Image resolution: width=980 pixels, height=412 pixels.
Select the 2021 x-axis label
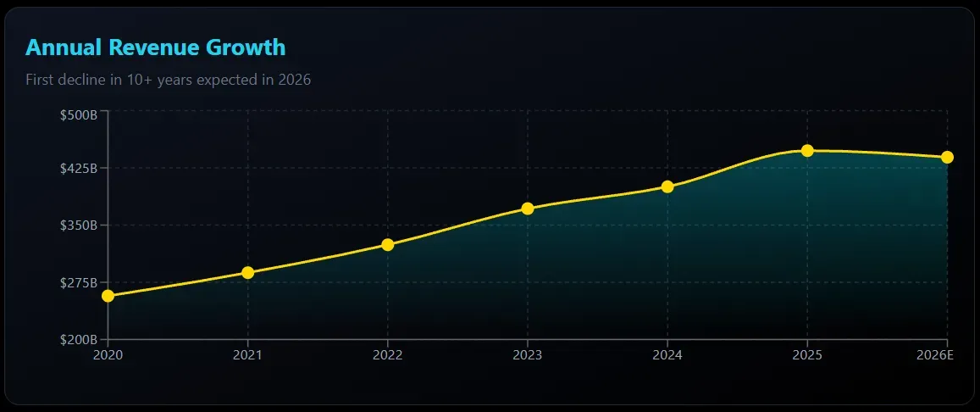pos(247,354)
